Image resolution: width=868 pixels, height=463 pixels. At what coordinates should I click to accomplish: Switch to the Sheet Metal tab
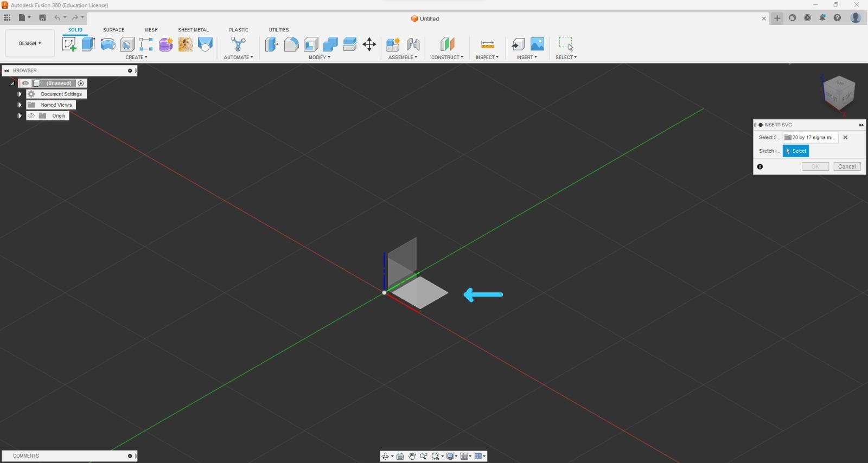point(194,30)
